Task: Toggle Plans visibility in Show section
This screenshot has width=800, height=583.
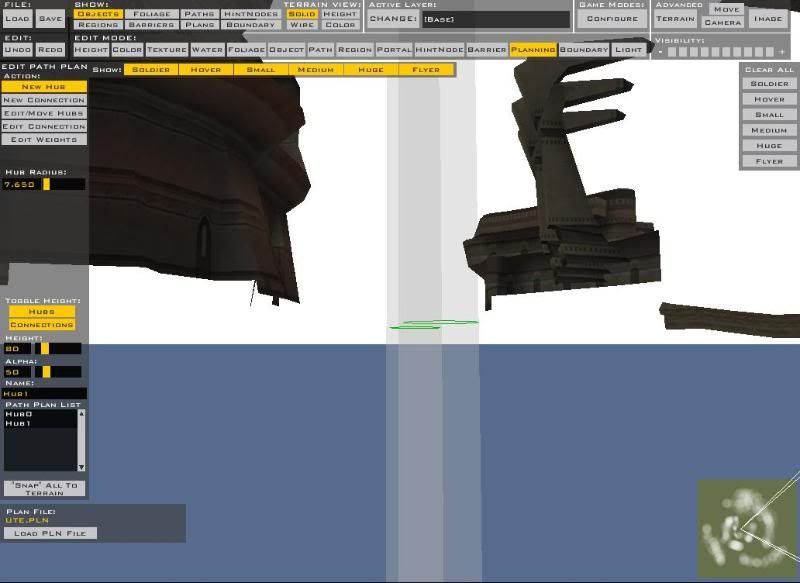Action: point(199,24)
